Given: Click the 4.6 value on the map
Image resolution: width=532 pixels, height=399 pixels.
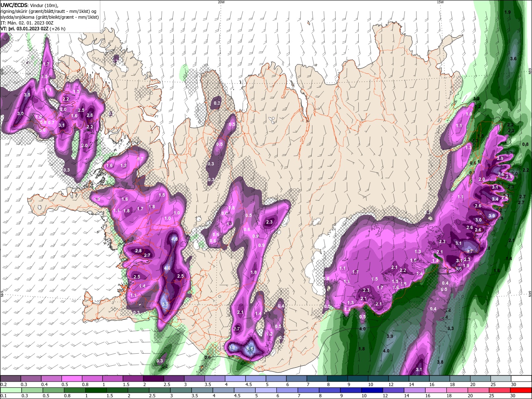Looking at the screenshot, I should [167, 268].
